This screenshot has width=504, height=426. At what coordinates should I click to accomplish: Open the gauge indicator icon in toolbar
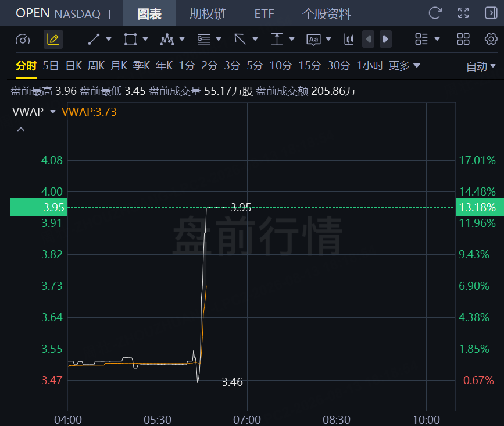coord(23,39)
